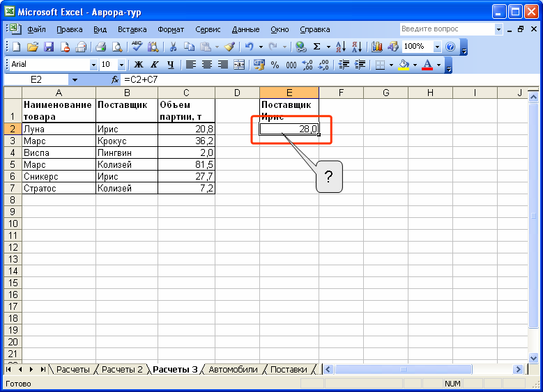
Task: Open font color palette dropdown arrow
Action: click(x=438, y=65)
